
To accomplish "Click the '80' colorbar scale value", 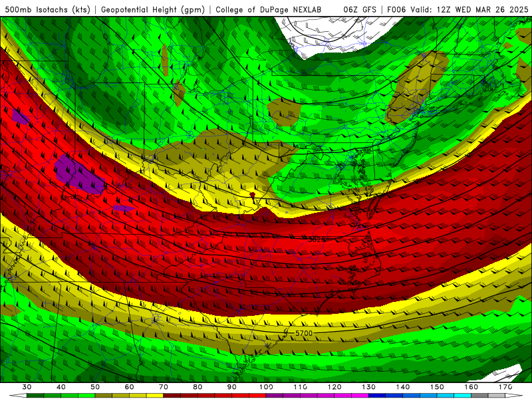I will (x=198, y=387).
